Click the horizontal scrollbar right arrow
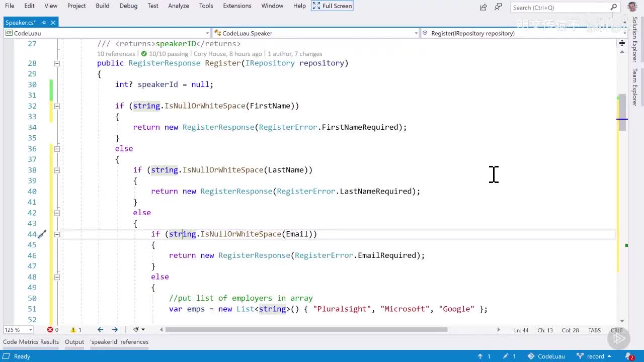 (499, 330)
